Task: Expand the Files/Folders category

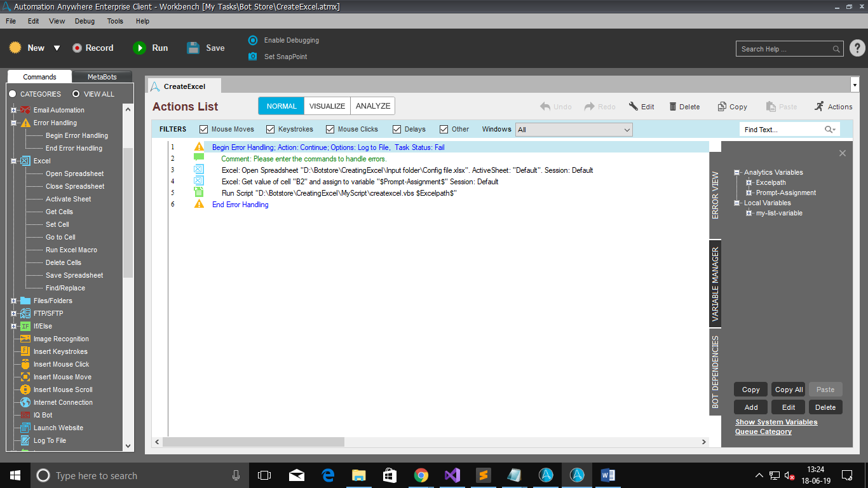Action: (x=14, y=301)
